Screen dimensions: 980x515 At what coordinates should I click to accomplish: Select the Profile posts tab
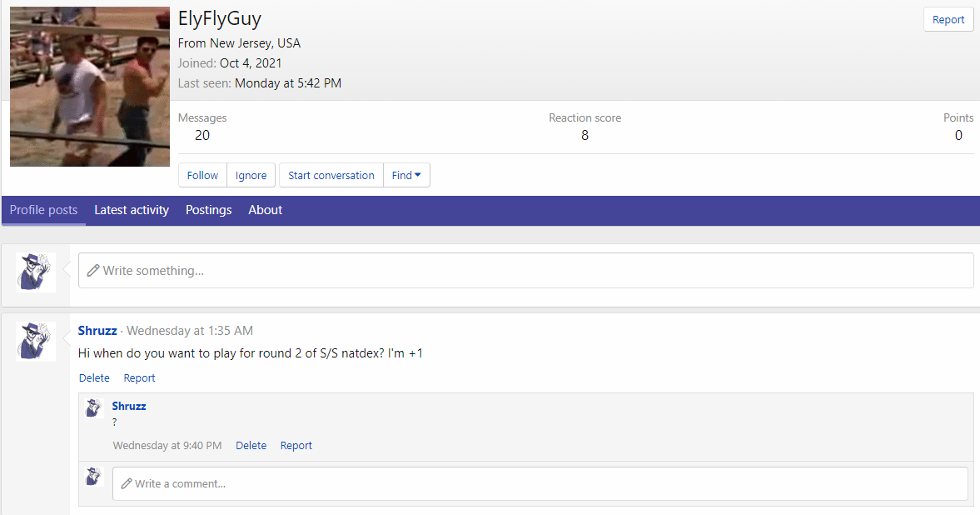point(43,210)
